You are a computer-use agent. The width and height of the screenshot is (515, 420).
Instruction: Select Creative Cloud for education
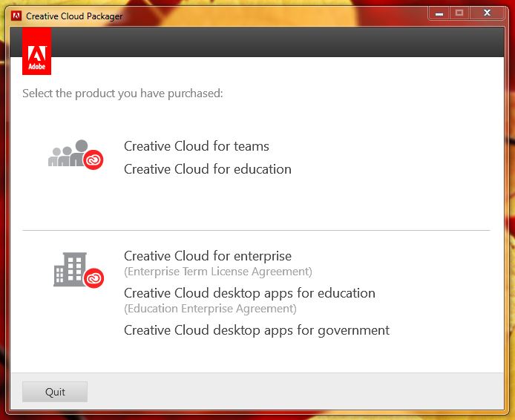[208, 169]
